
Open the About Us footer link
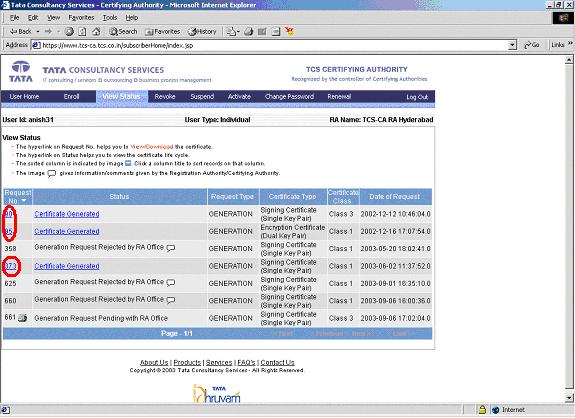point(154,362)
